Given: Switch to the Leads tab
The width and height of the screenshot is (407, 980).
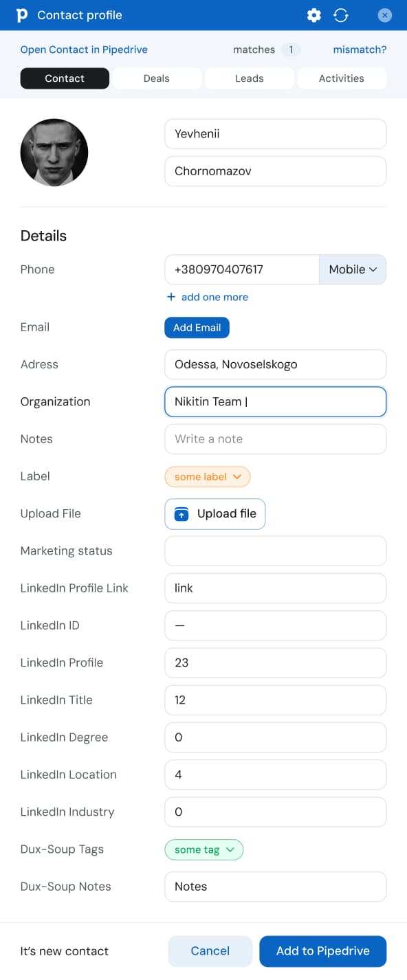Looking at the screenshot, I should point(249,78).
